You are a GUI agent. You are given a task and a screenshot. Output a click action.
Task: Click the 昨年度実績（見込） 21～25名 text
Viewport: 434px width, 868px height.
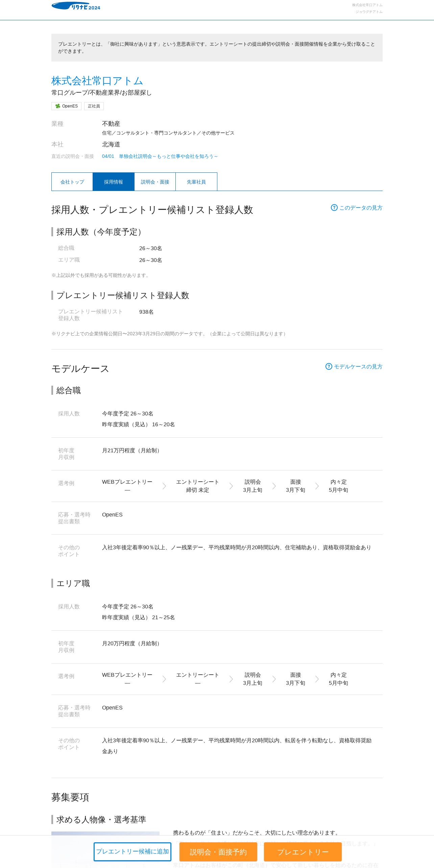click(x=139, y=617)
